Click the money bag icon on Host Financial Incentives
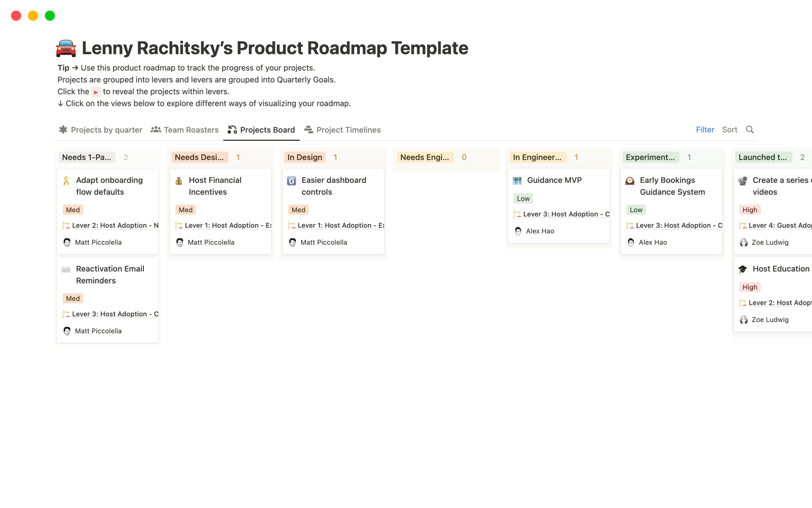 coord(179,181)
